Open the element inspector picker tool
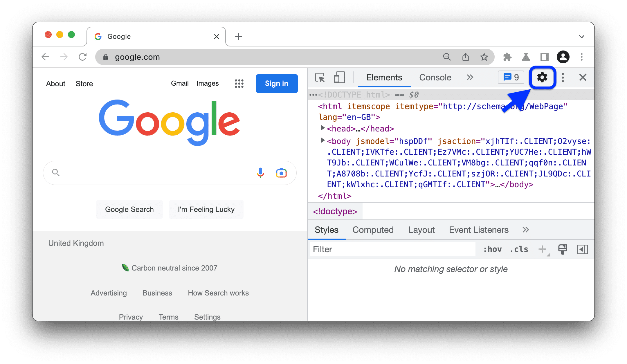The image size is (627, 364). [320, 78]
